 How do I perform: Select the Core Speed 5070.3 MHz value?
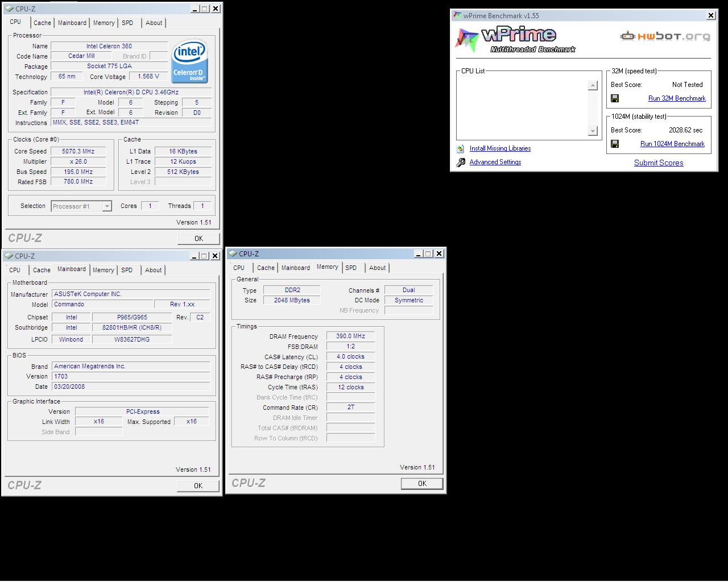78,151
